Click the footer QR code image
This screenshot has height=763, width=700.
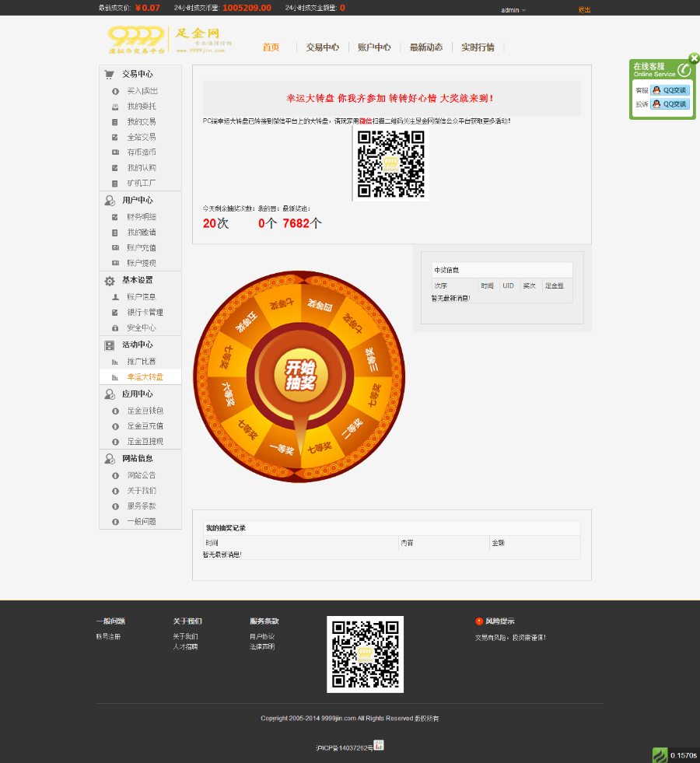pyautogui.click(x=365, y=654)
